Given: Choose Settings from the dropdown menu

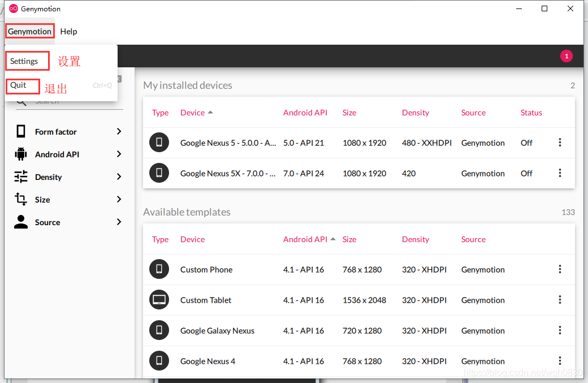Looking at the screenshot, I should pyautogui.click(x=24, y=61).
